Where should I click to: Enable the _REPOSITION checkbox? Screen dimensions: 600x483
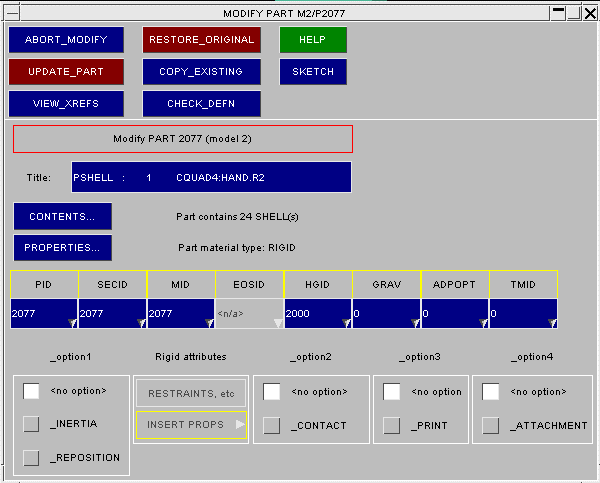(x=31, y=458)
